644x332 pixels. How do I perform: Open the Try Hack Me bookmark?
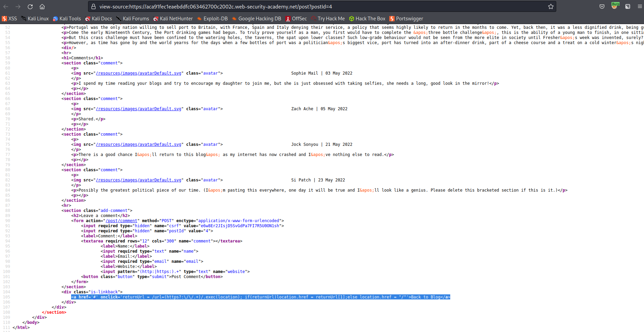tap(328, 19)
